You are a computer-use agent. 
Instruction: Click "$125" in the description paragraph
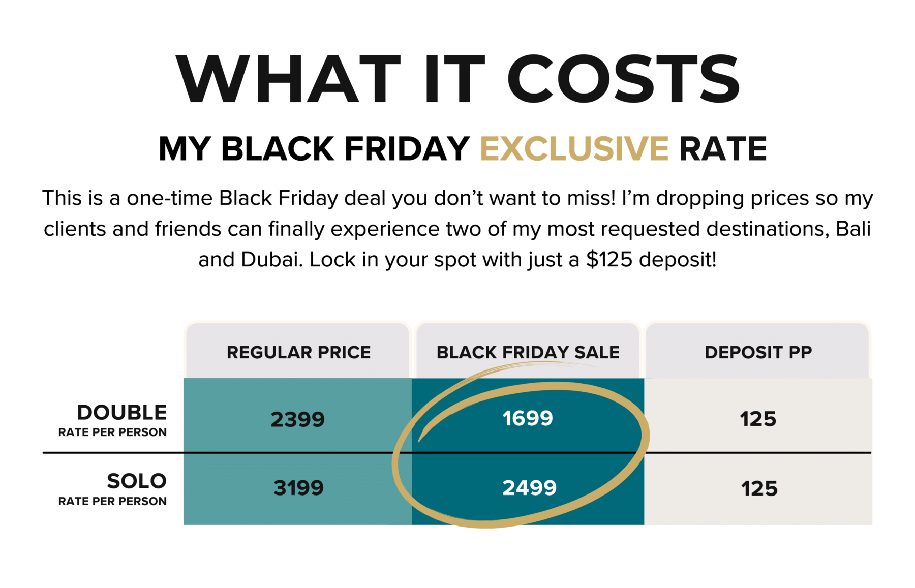click(x=609, y=260)
